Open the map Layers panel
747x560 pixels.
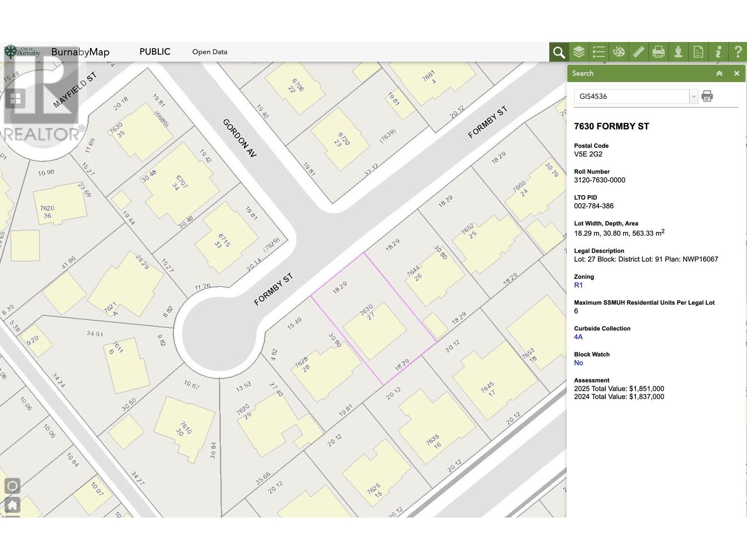click(579, 52)
